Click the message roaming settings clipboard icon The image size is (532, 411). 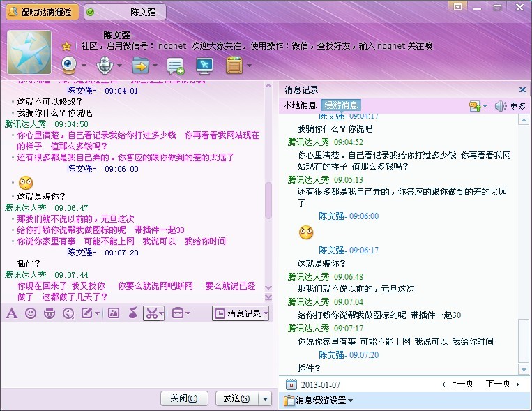(x=289, y=401)
